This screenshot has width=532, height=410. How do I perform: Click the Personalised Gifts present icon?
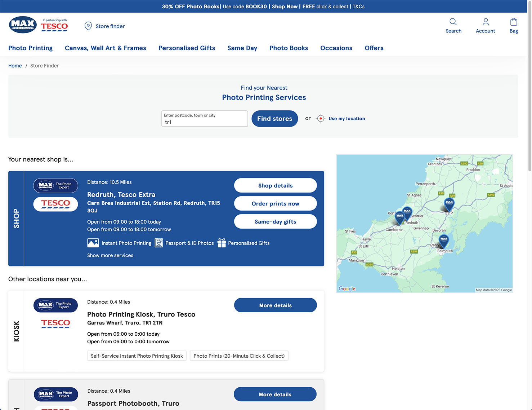point(222,243)
